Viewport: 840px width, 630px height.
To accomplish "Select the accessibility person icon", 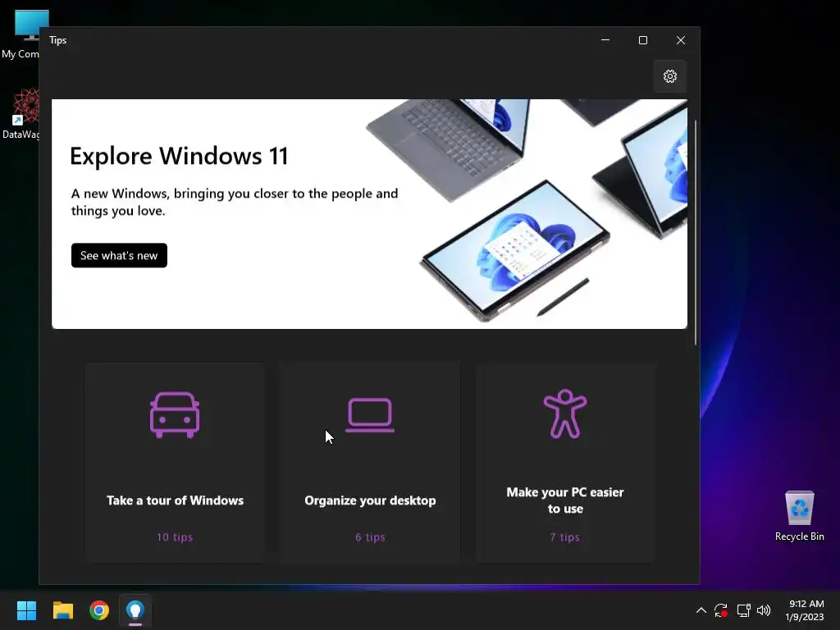I will coord(565,413).
